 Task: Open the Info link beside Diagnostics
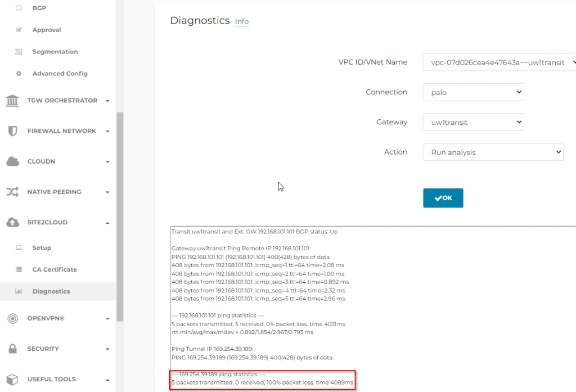point(242,22)
